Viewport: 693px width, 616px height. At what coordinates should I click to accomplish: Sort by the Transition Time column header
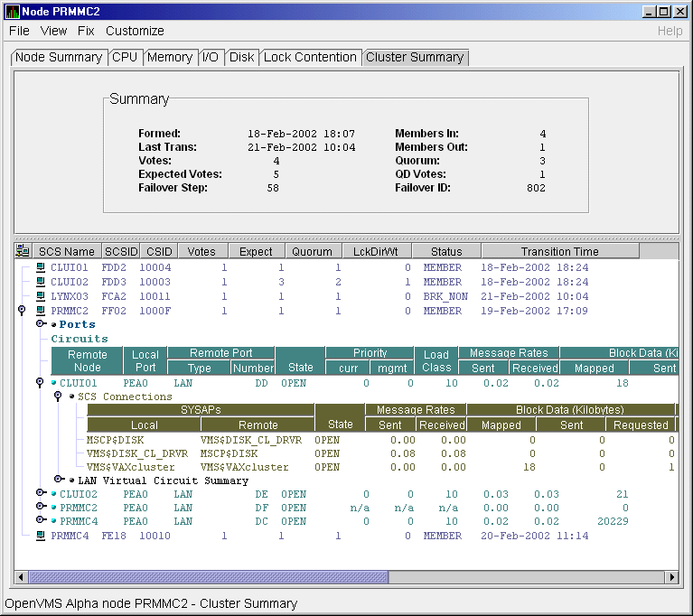tap(559, 252)
